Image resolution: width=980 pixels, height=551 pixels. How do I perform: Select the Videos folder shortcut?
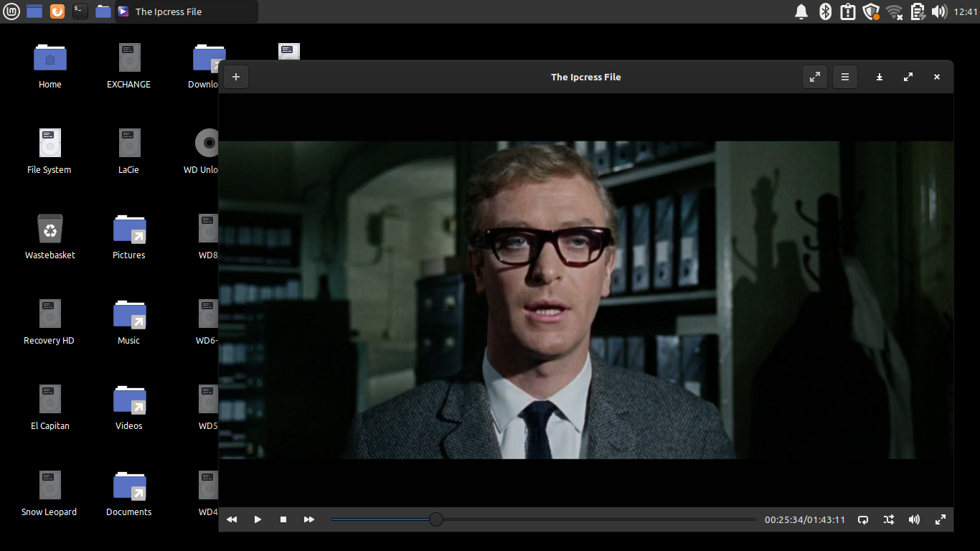click(x=129, y=408)
